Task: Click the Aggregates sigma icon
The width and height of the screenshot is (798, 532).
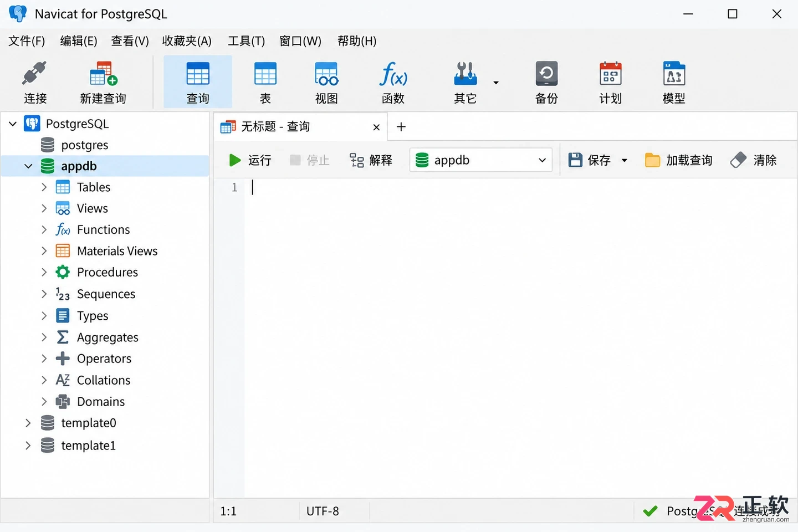Action: tap(63, 337)
